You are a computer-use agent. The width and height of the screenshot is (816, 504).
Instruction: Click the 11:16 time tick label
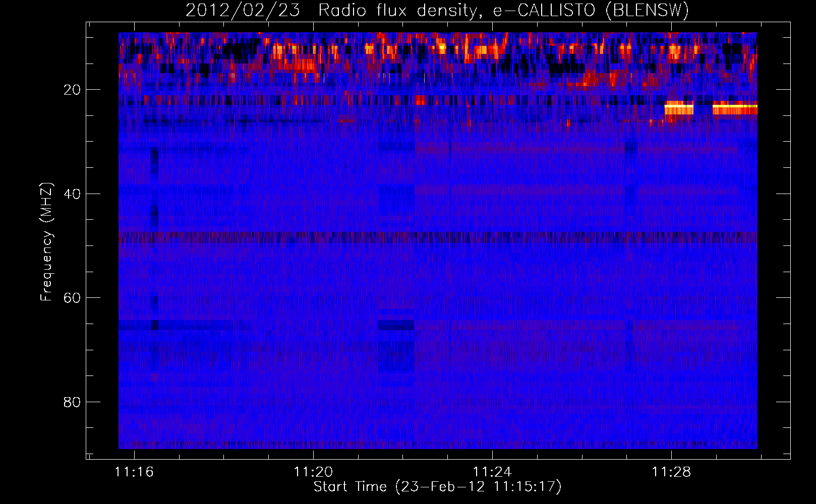coord(134,472)
